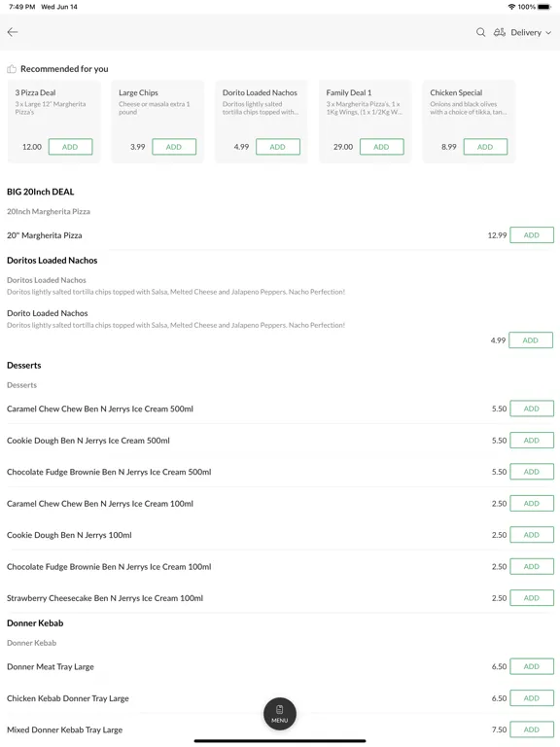Tap the Desserts section header
The height and width of the screenshot is (747, 560).
(x=23, y=366)
